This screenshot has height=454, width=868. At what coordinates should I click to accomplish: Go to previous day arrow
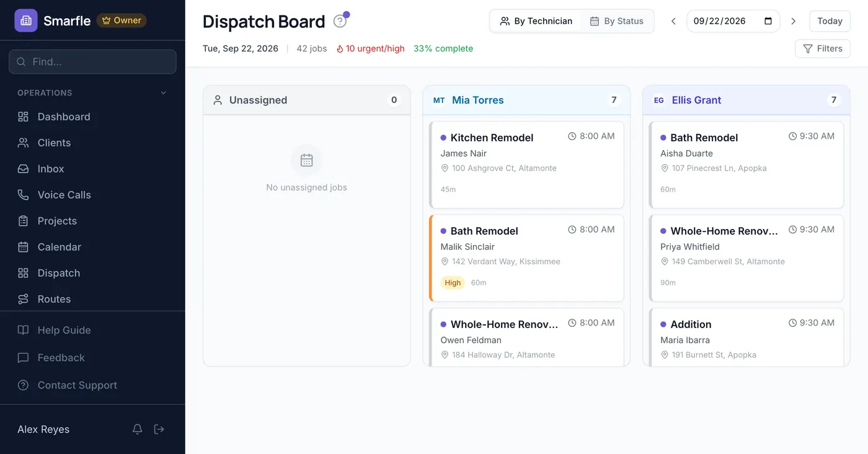click(673, 21)
